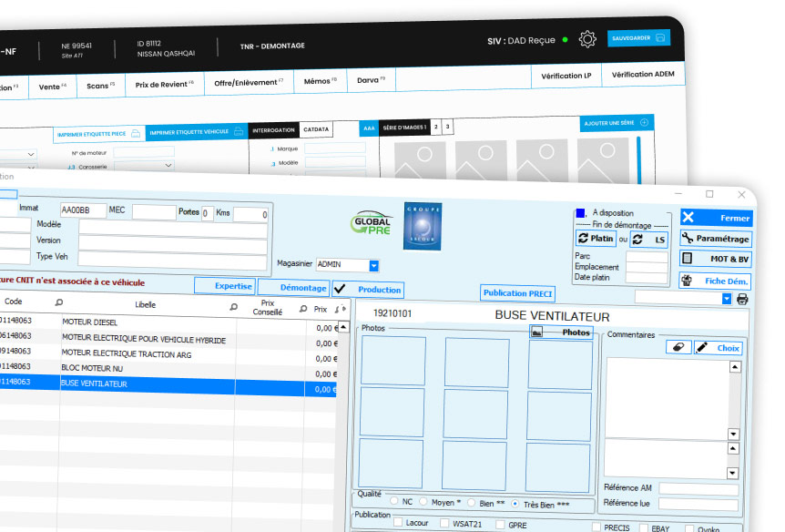Select NC quality radio button
The height and width of the screenshot is (532, 785).
click(394, 500)
